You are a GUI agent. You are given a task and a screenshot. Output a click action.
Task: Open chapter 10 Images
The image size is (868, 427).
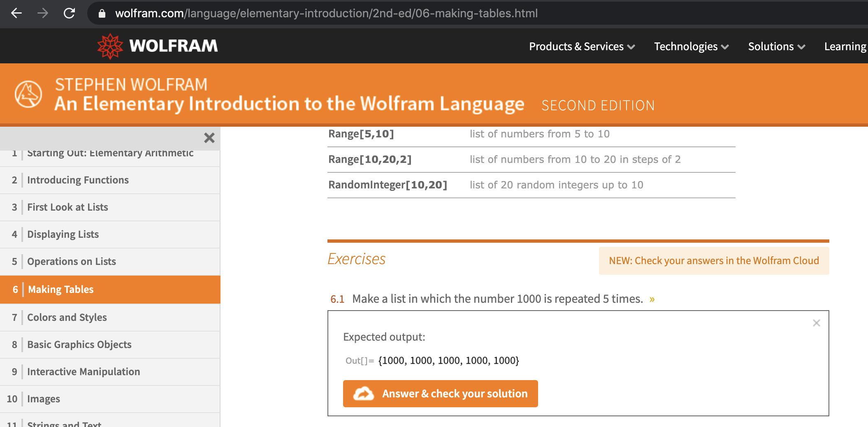click(x=110, y=399)
